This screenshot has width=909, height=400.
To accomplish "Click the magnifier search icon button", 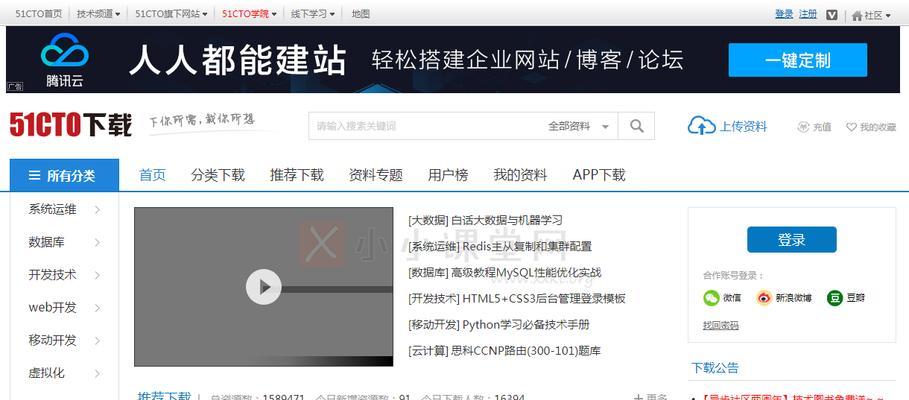I will point(636,126).
